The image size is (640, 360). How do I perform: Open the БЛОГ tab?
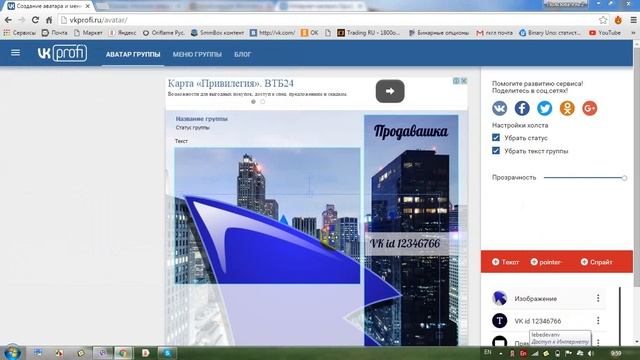[242, 54]
